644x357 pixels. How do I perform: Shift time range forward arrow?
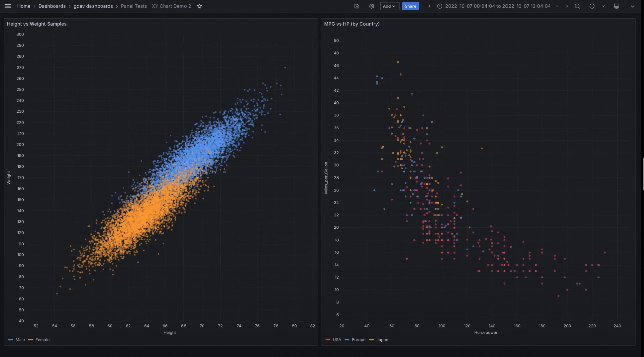(567, 6)
